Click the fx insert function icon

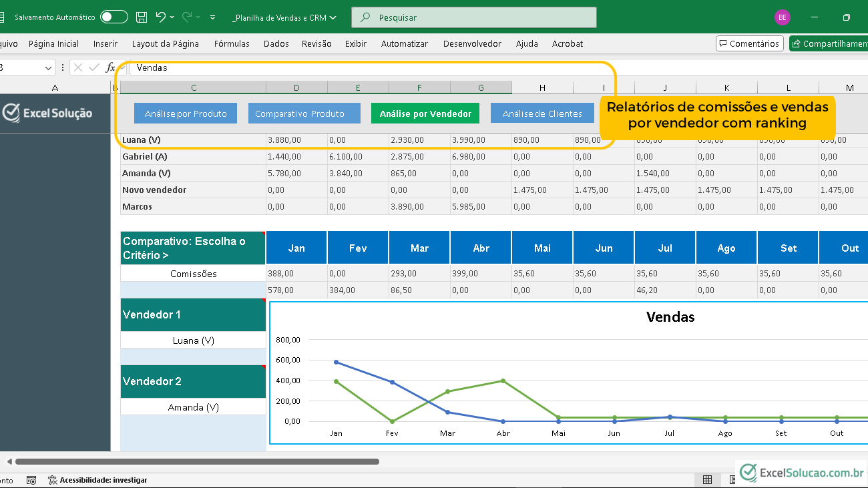111,67
